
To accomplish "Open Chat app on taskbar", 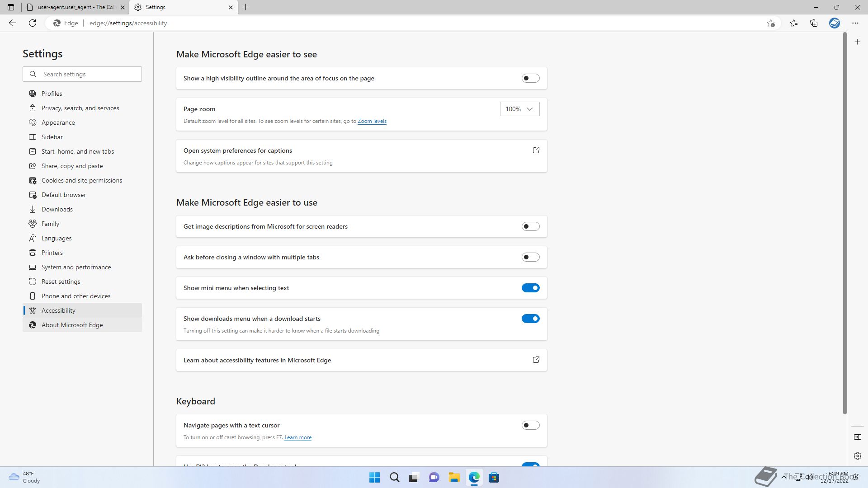I will point(434,478).
